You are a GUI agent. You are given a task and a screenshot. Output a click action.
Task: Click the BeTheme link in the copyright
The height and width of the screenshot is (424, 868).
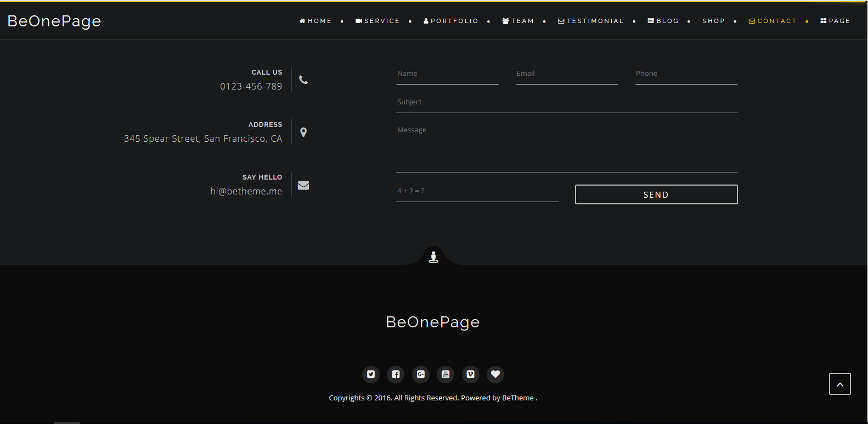(517, 398)
